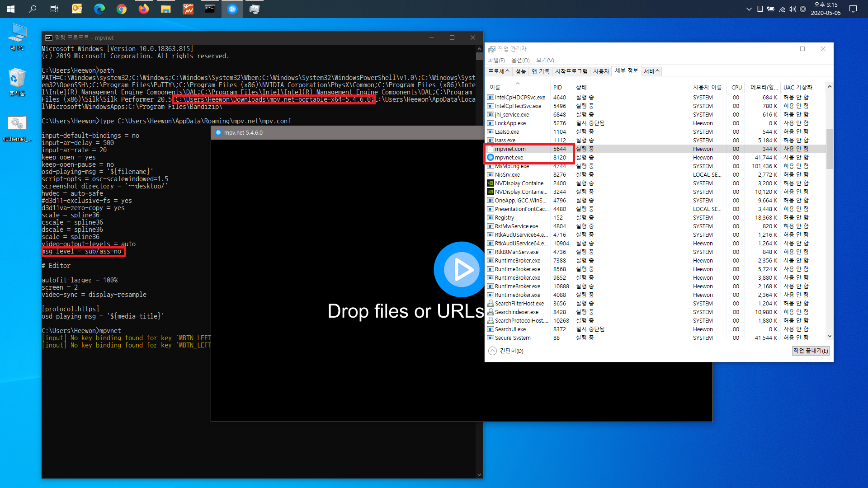Open the 옵션(O) menu in Task Manager
Screen dimensions: 868x488
tap(520, 60)
